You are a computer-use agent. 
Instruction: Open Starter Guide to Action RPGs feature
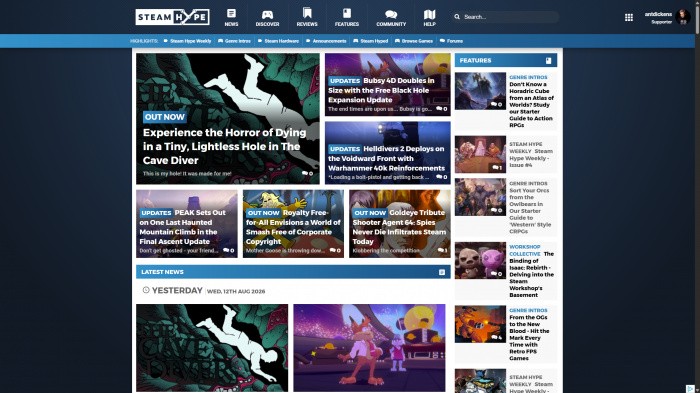[x=531, y=105]
